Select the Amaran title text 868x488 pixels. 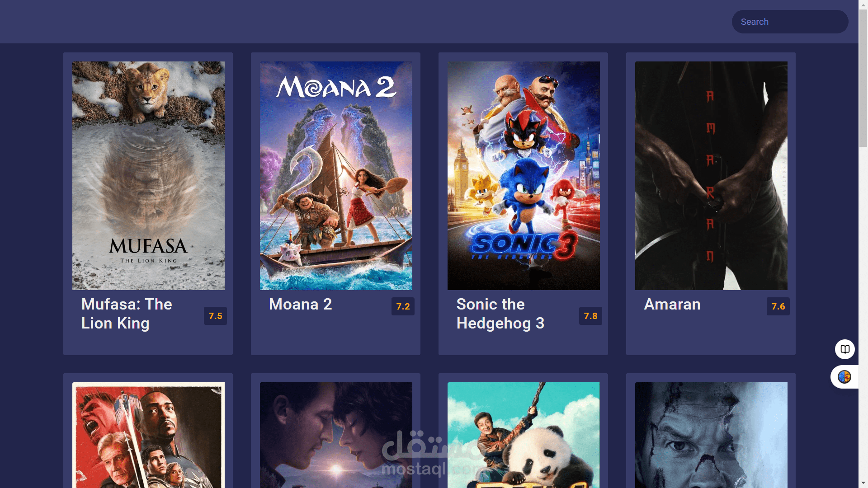(x=672, y=304)
